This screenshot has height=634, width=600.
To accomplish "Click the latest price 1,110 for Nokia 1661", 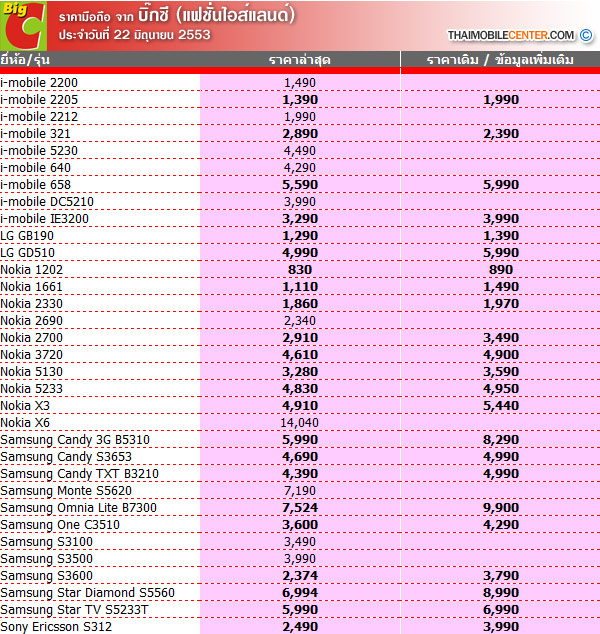I will [300, 287].
